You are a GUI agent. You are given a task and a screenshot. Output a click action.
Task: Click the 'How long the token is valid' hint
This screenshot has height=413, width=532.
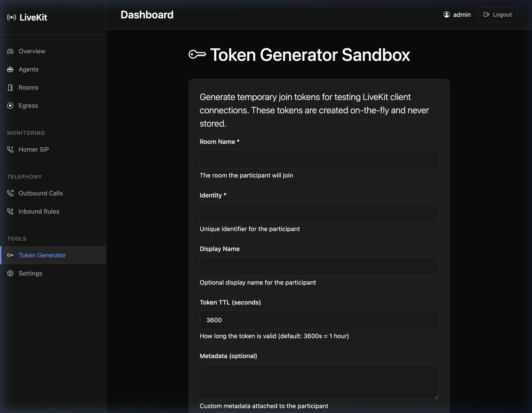point(274,336)
